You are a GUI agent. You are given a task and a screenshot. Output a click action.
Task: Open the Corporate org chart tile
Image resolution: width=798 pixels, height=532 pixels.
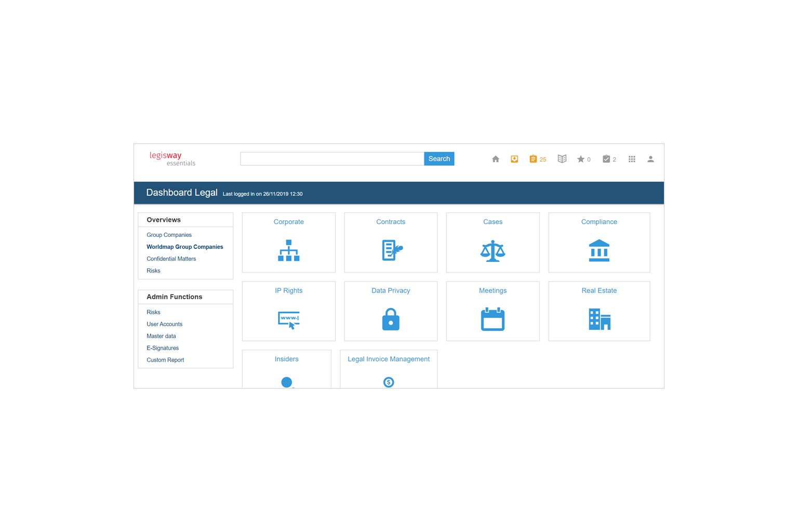click(x=289, y=243)
